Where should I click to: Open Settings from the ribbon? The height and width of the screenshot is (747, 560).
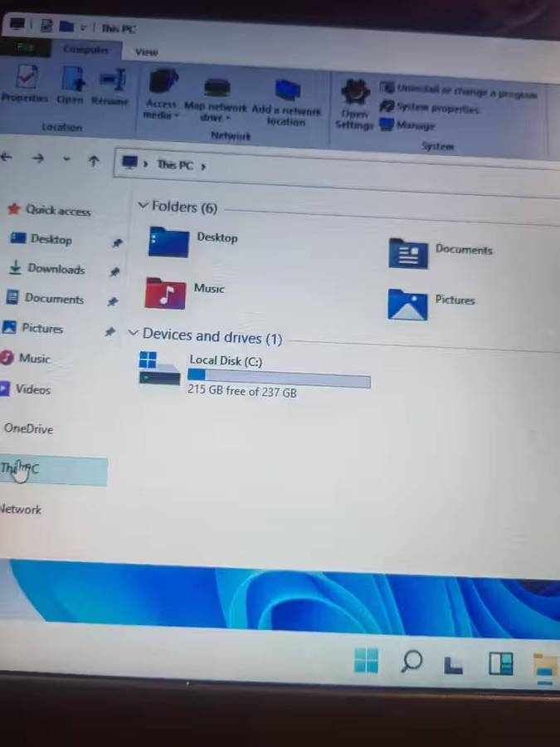coord(354,105)
